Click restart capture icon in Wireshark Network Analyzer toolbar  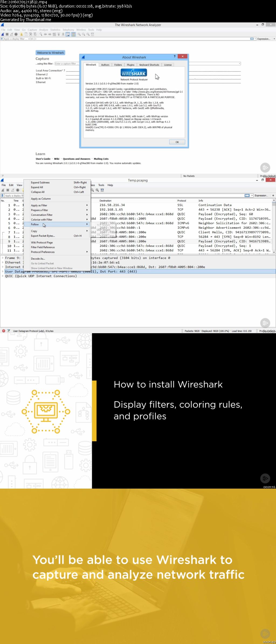pyautogui.click(x=12, y=34)
